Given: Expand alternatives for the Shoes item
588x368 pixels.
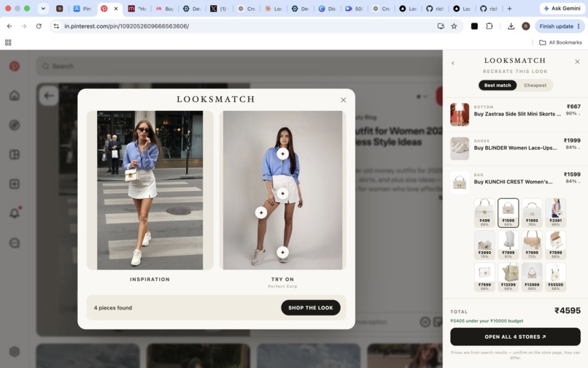Looking at the screenshot, I should coord(573,147).
